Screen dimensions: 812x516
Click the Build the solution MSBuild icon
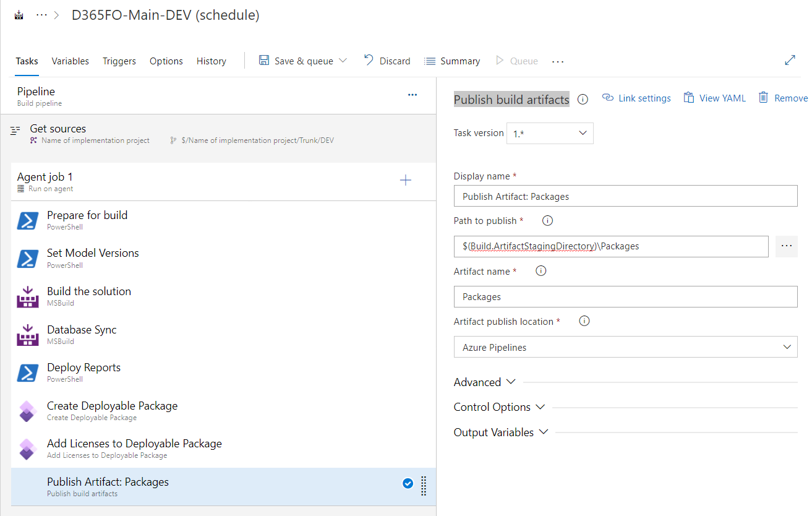tap(27, 297)
